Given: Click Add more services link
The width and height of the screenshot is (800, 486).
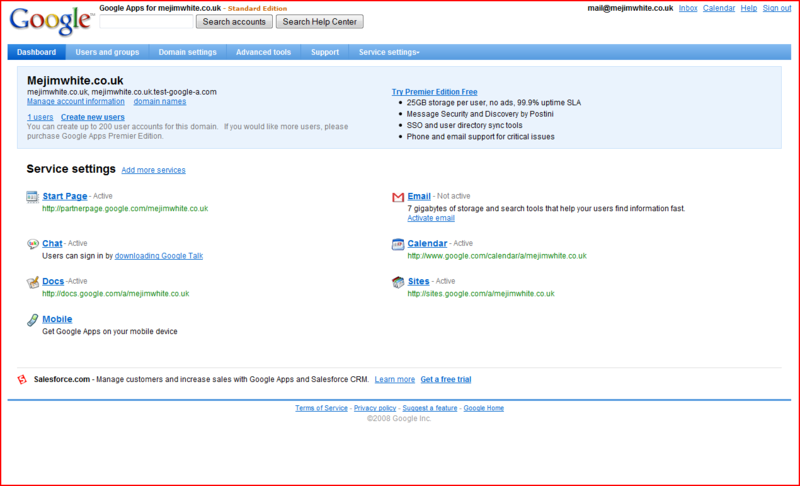Looking at the screenshot, I should pos(153,170).
